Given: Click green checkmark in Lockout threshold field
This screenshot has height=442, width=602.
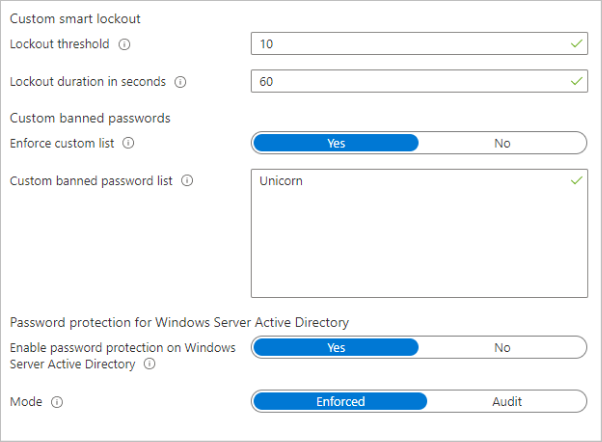Looking at the screenshot, I should 575,44.
